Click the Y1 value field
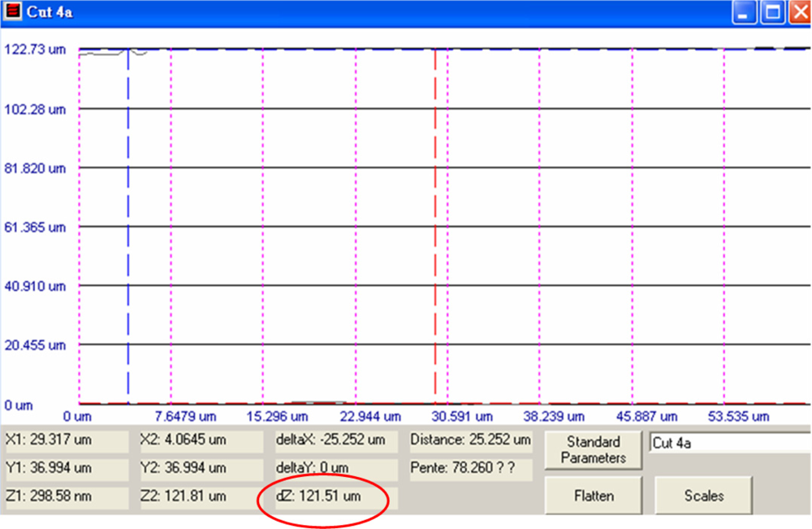This screenshot has height=529, width=812. 66,469
